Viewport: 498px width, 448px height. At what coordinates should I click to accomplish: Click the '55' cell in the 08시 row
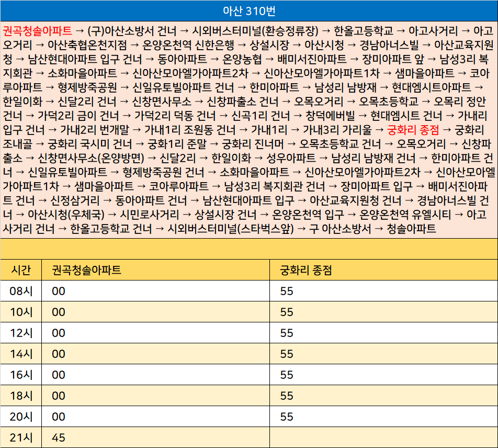tap(383, 290)
